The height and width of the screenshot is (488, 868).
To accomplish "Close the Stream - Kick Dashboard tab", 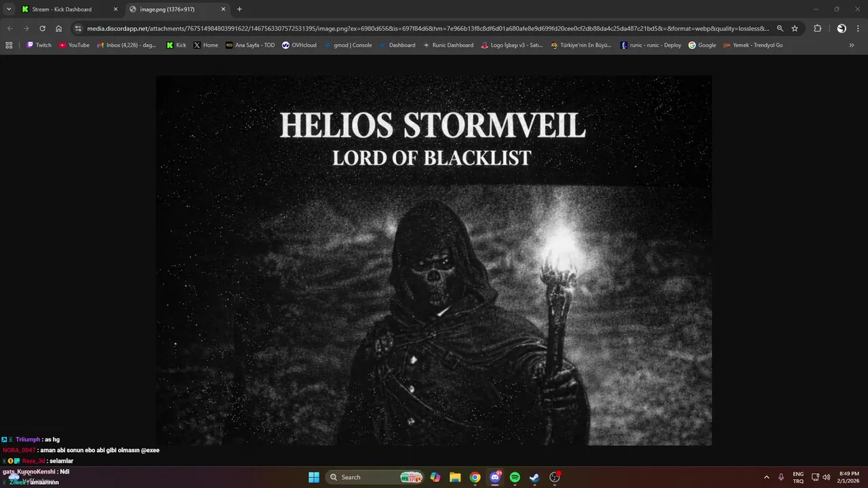I will [x=115, y=9].
